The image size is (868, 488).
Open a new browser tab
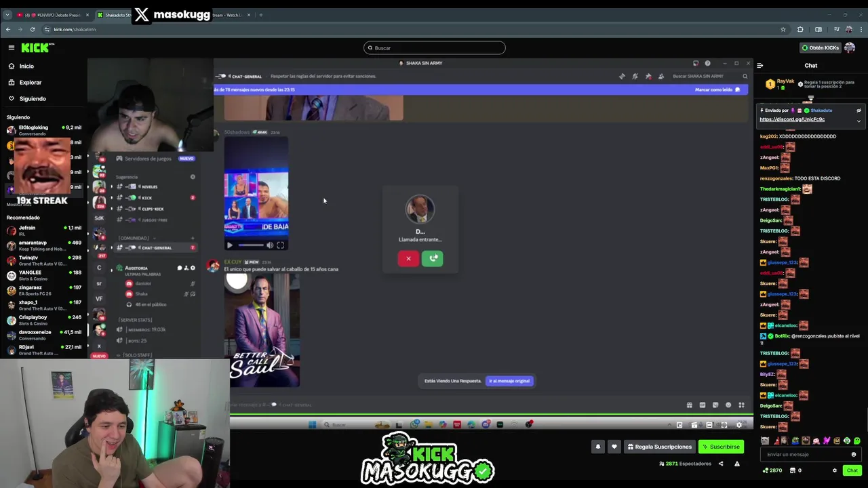tap(261, 15)
